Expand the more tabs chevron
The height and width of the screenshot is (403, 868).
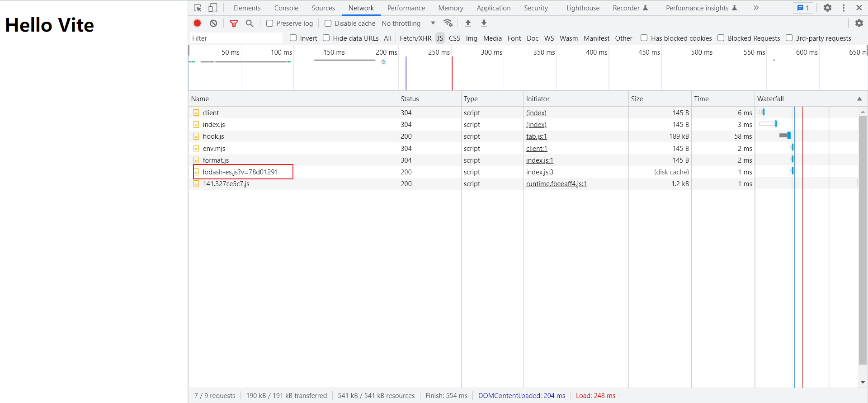coord(756,8)
